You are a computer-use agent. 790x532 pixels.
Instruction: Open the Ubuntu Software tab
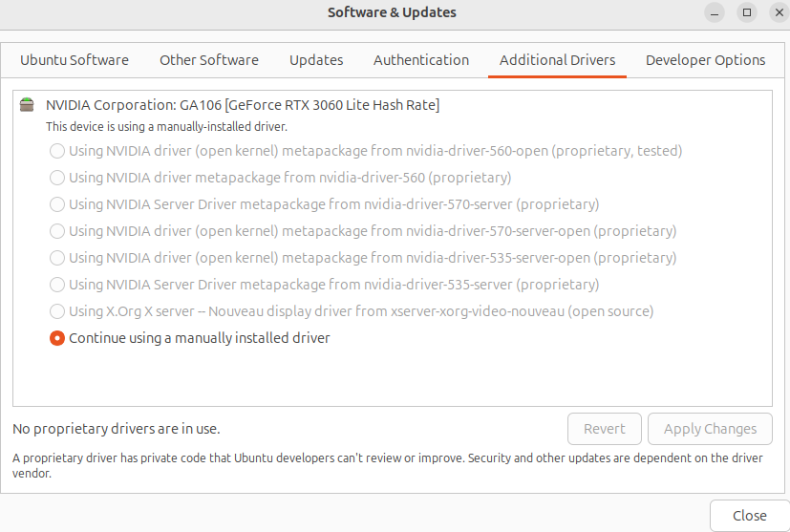(75, 60)
